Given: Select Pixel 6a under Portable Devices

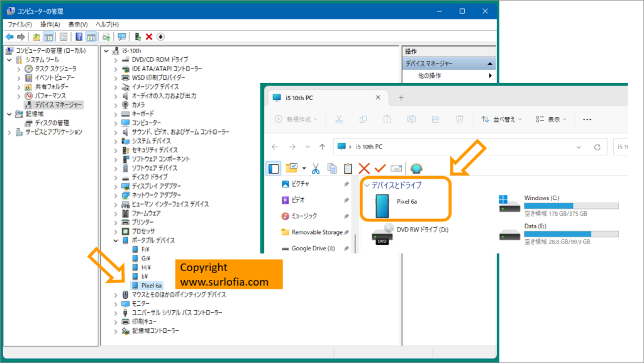Looking at the screenshot, I should click(150, 285).
